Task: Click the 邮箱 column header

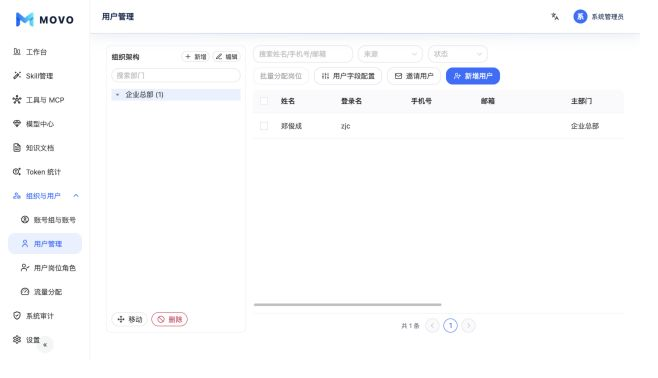Action: pos(488,101)
